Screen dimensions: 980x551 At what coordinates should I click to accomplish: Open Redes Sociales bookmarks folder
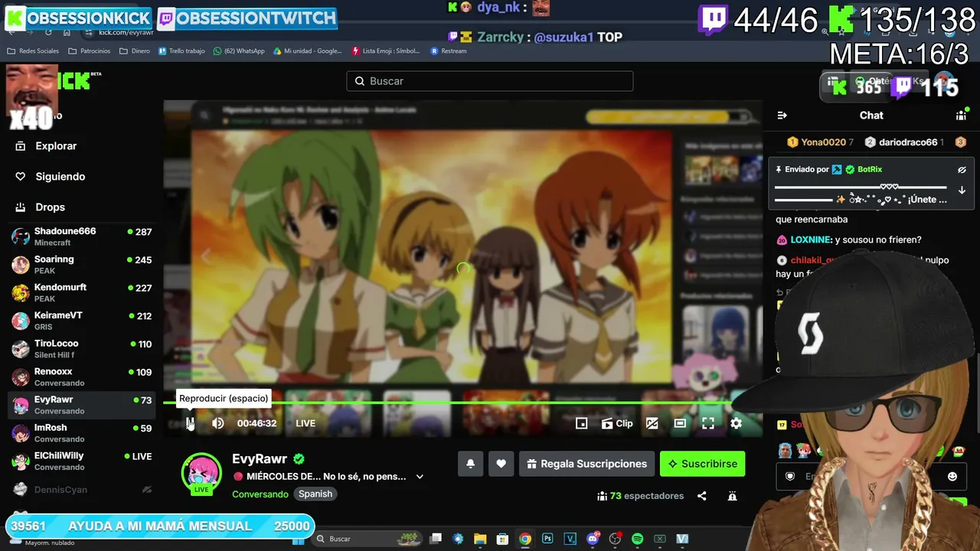coord(33,51)
